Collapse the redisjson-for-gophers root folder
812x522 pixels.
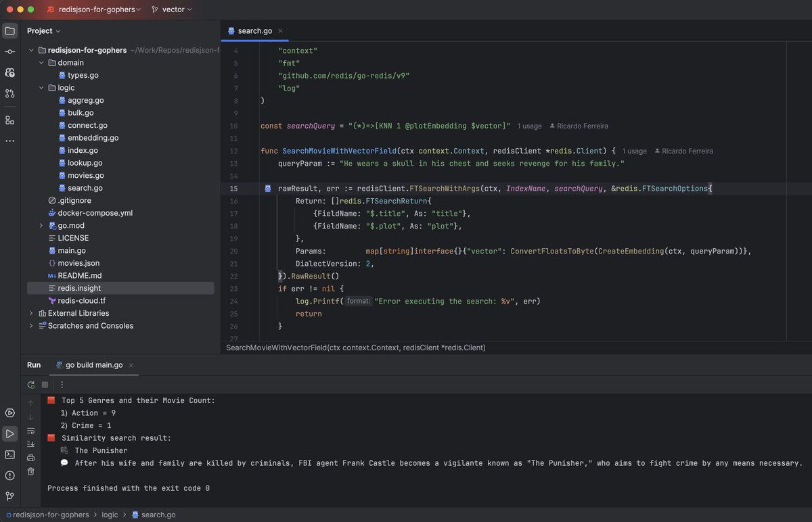pyautogui.click(x=31, y=50)
